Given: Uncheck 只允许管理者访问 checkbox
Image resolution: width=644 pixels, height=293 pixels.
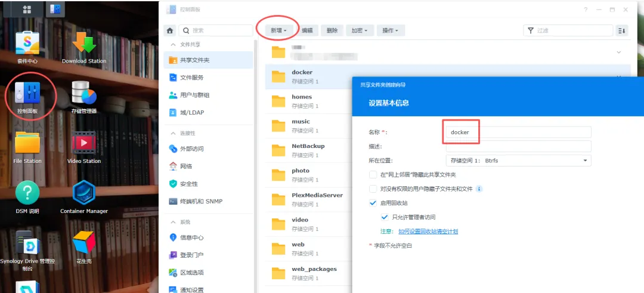Looking at the screenshot, I should 385,217.
